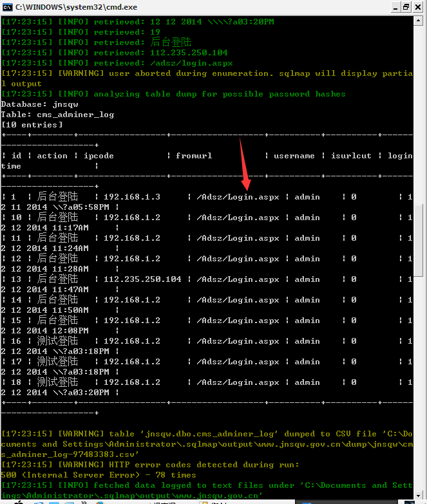Click retrieved IP 112.235.250.104 in green log
Image resolution: width=427 pixels, height=504 pixels.
(x=189, y=53)
